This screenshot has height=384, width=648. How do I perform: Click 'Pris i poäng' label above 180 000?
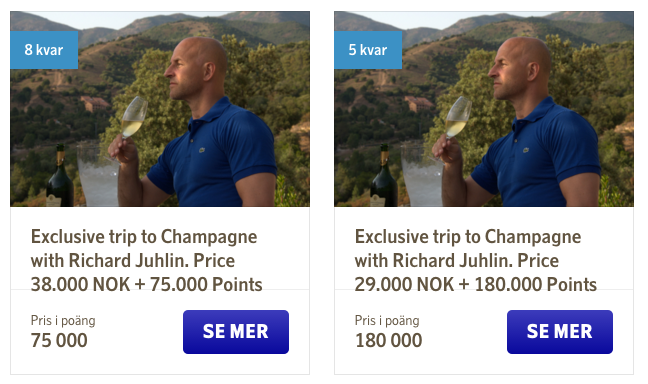[x=387, y=320]
